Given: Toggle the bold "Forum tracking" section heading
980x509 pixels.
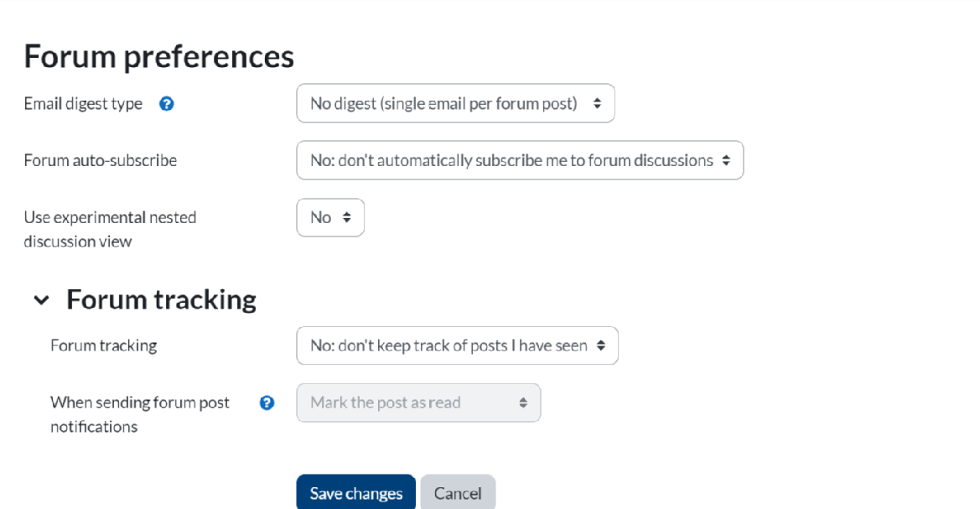Looking at the screenshot, I should 161,299.
